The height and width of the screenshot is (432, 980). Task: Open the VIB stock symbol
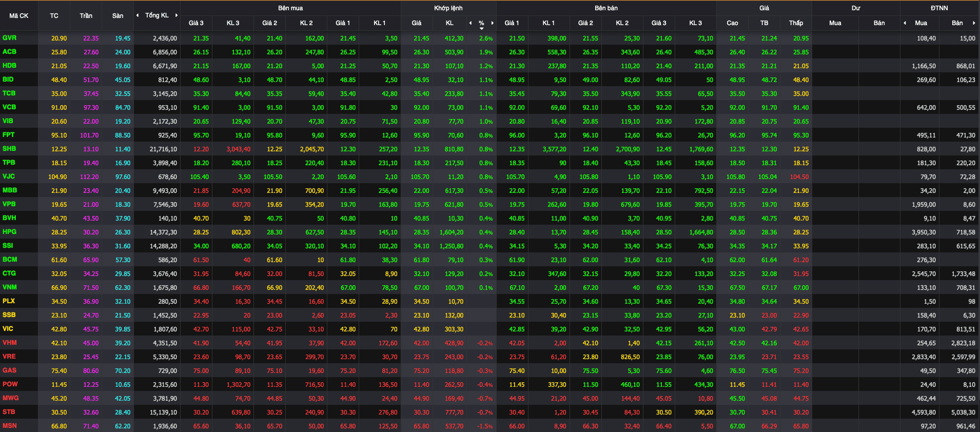tap(8, 121)
